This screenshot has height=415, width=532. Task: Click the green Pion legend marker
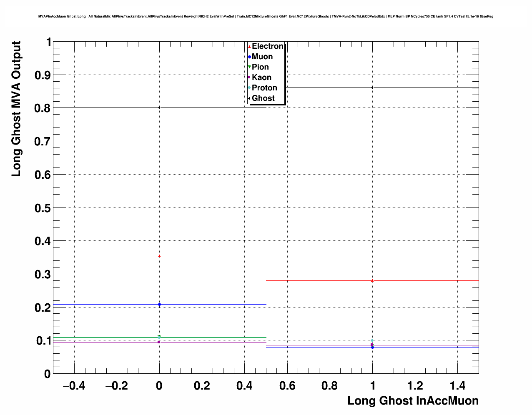pos(249,67)
